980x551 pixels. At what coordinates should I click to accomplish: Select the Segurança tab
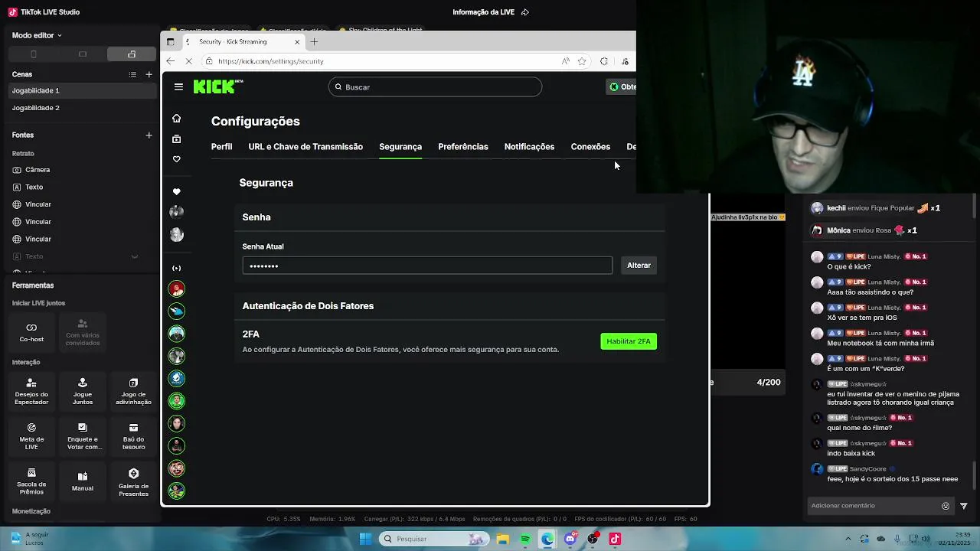[x=400, y=147]
